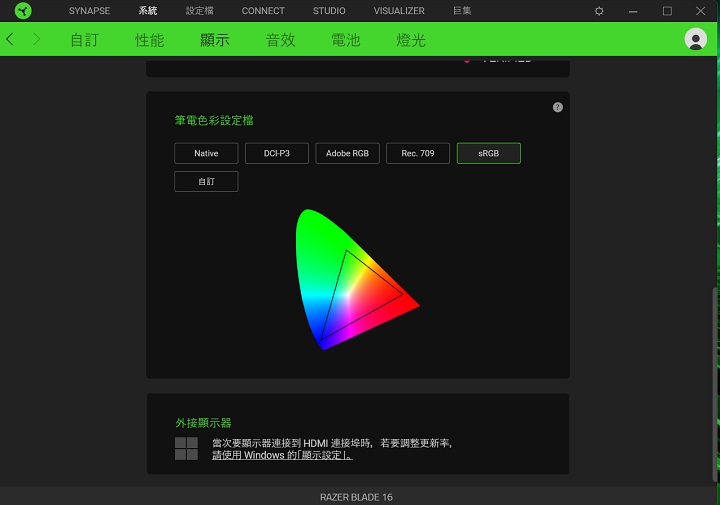Click the vertical scrollbar thumb
Viewport: 720px width, 505px height.
(715, 385)
